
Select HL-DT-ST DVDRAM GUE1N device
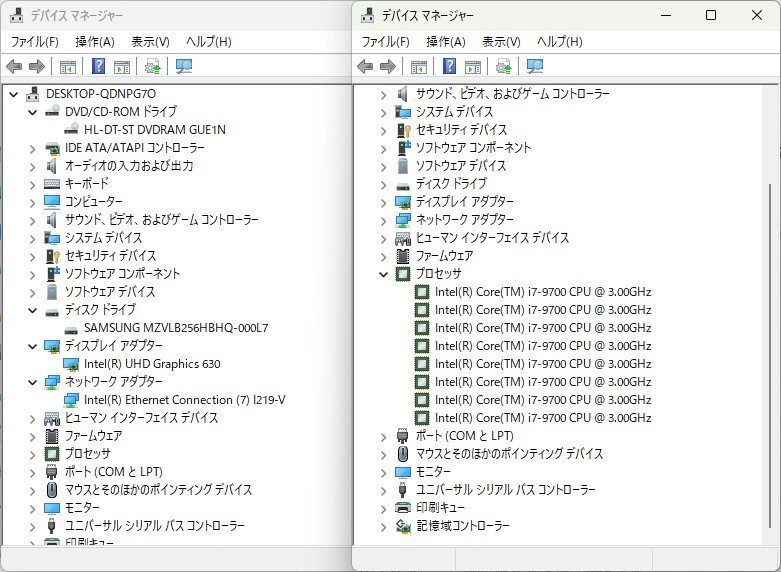pyautogui.click(x=154, y=130)
